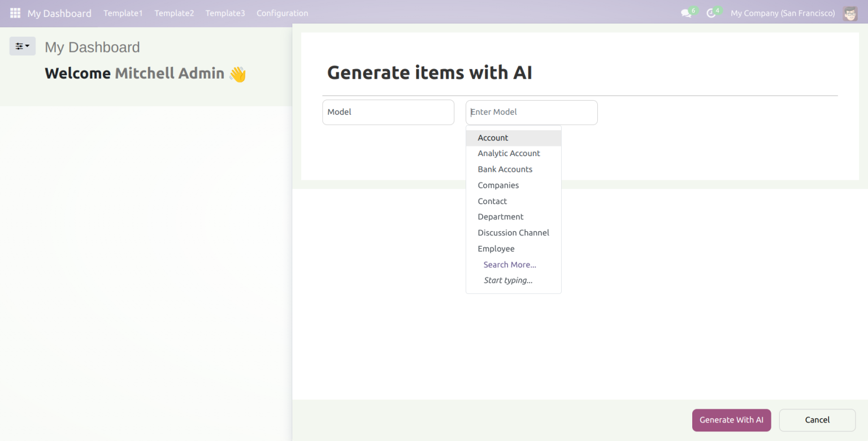Open the Template2 menu
This screenshot has width=868, height=441.
pos(174,13)
